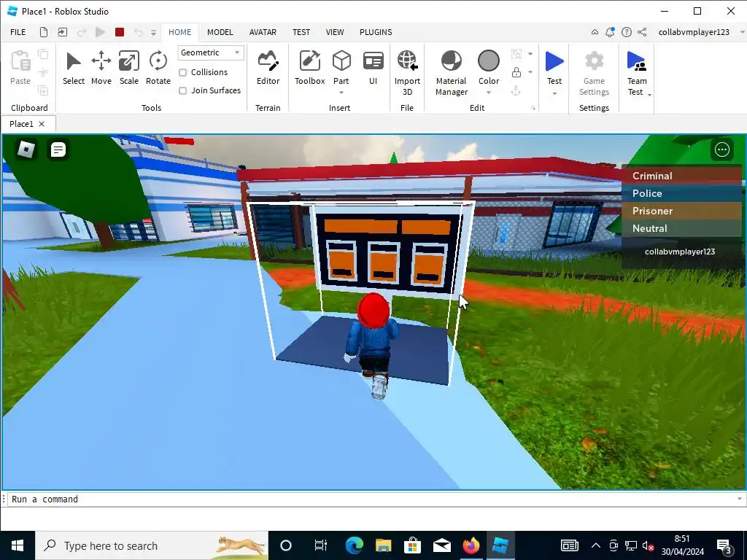Switch to the PLUGINS tab
Viewport: 747px width, 560px height.
click(376, 32)
